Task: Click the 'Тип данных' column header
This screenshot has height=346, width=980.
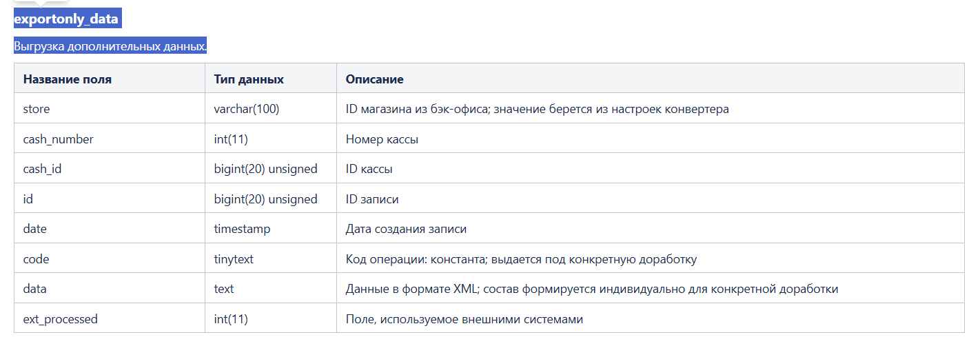Action: [249, 79]
